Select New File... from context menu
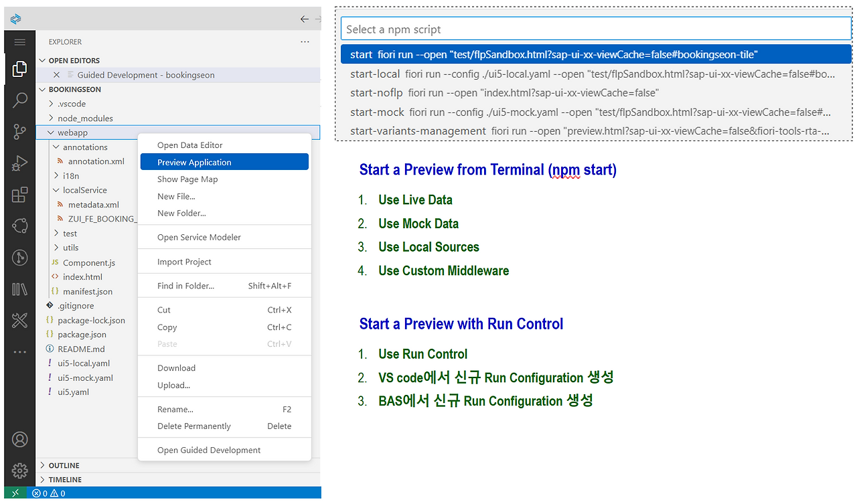This screenshot has width=857, height=504. (x=224, y=197)
